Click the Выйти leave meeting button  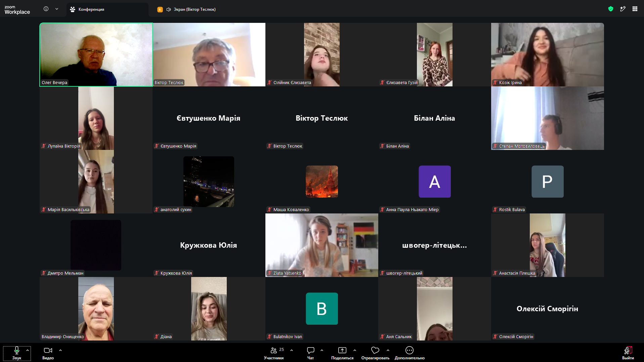point(628,353)
